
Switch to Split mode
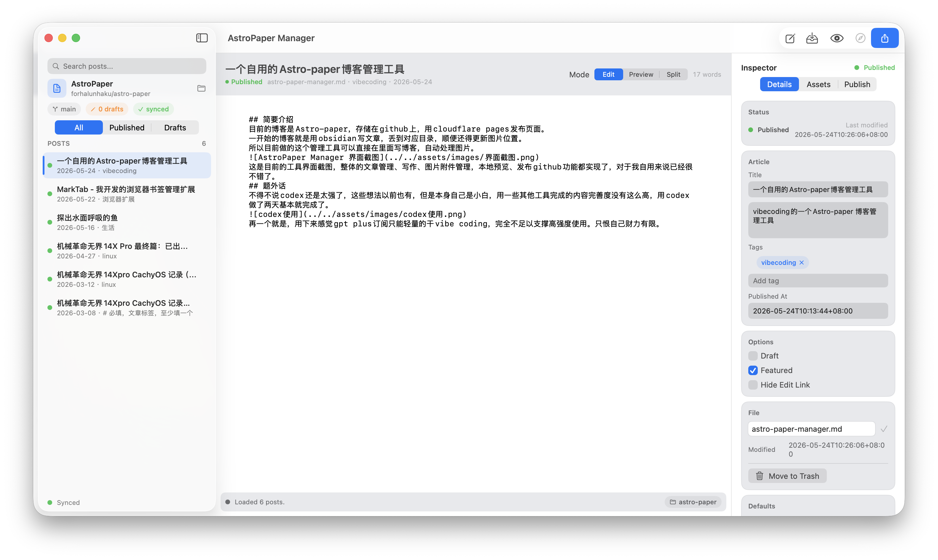click(x=673, y=74)
